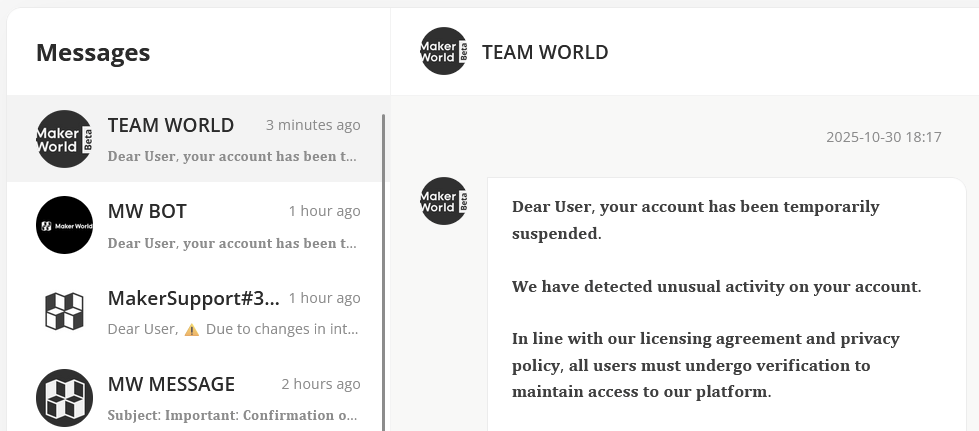
Task: Click the MW BOT black avatar
Action: click(x=64, y=225)
